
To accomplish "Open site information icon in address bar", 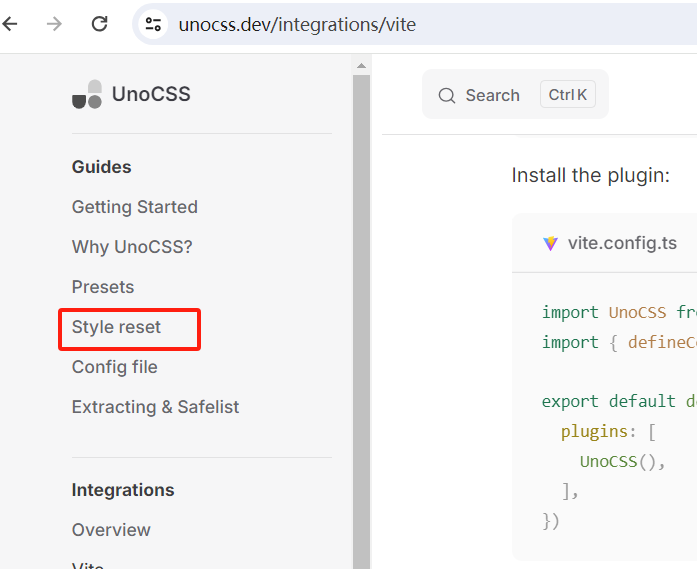I will tap(153, 24).
